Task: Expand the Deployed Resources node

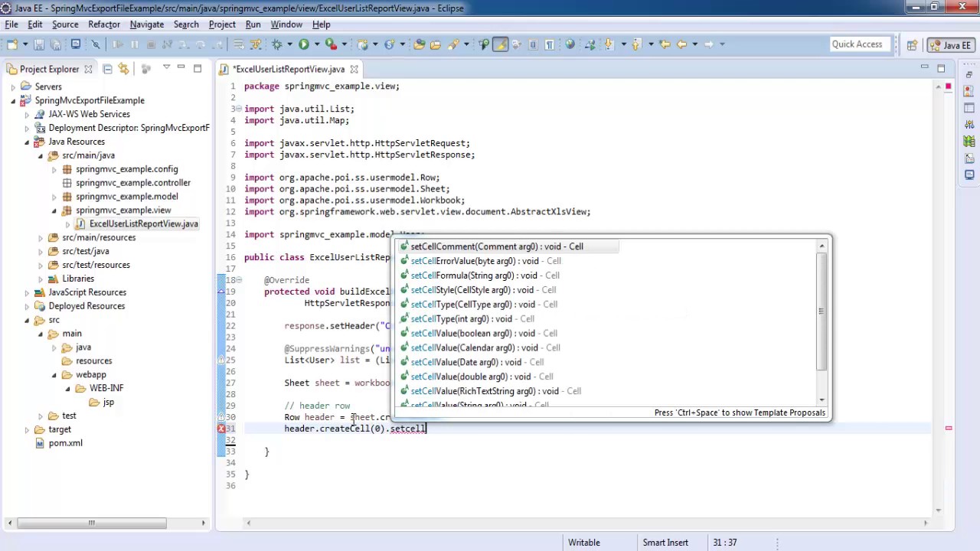Action: pyautogui.click(x=27, y=307)
